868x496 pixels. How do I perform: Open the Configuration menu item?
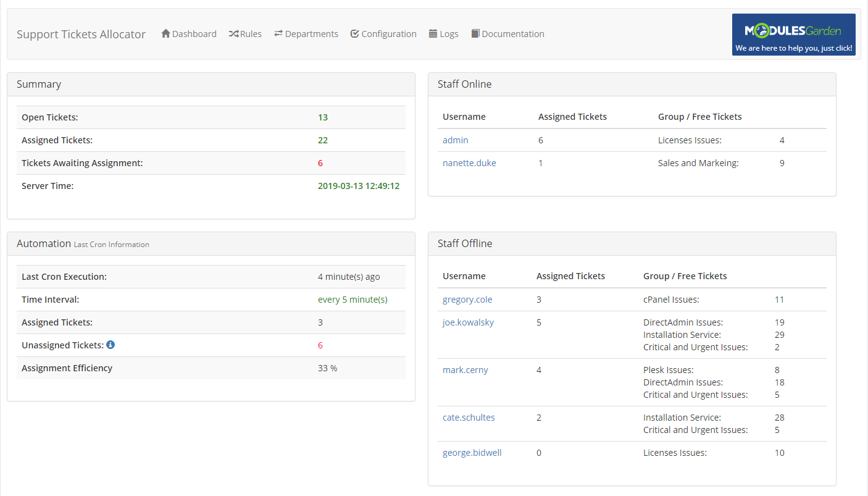click(388, 34)
